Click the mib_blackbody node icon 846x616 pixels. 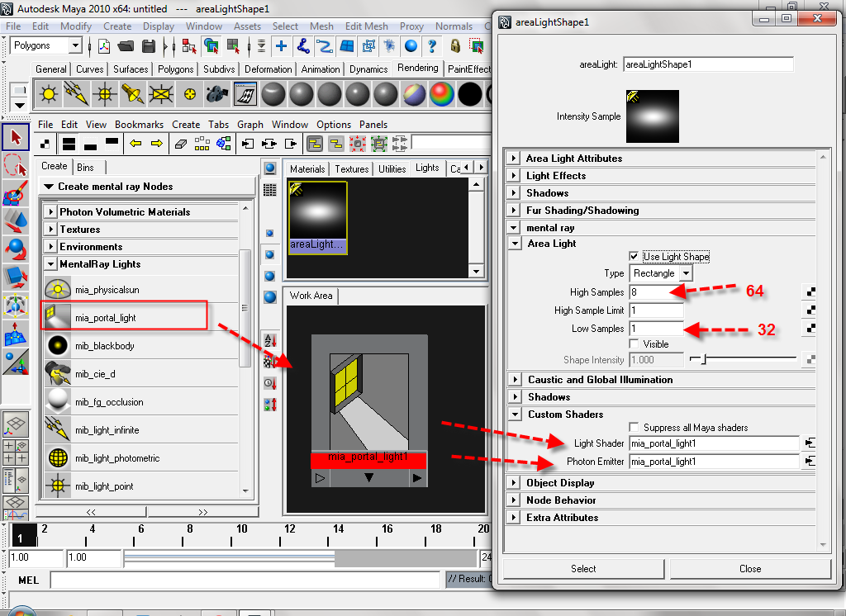(x=58, y=345)
